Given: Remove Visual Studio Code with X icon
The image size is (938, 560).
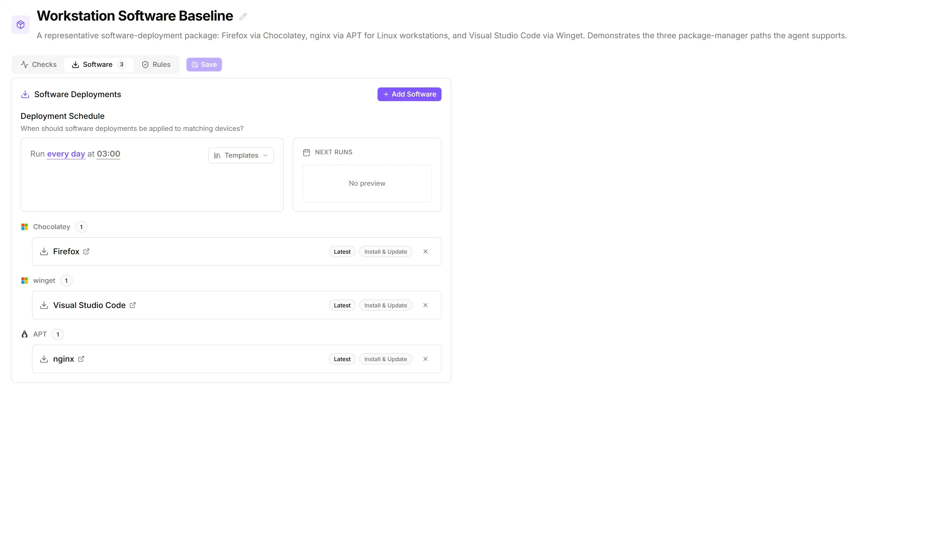Looking at the screenshot, I should [425, 305].
